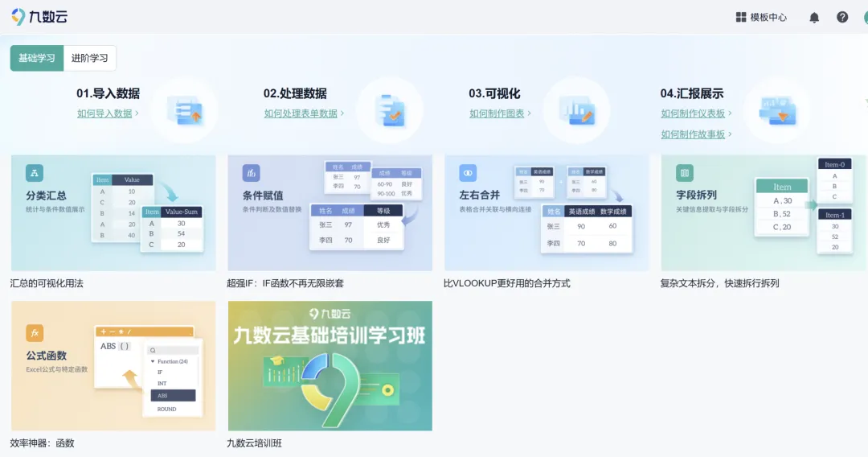The width and height of the screenshot is (868, 457).
Task: Open the 如何制作故事板 link
Action: (x=693, y=134)
